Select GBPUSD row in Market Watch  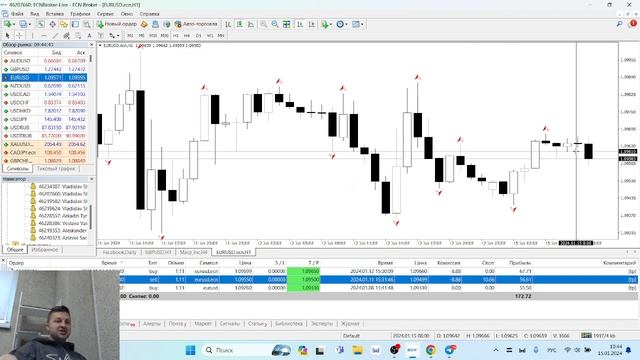(x=44, y=69)
